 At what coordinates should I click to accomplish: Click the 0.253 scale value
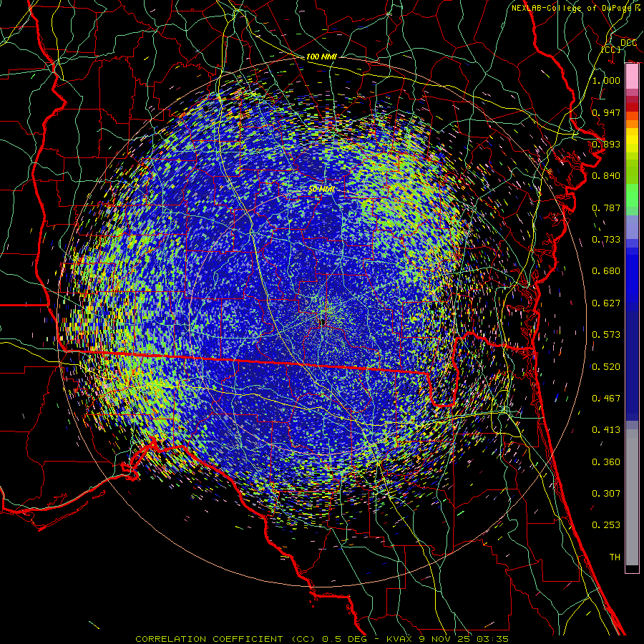tap(606, 525)
